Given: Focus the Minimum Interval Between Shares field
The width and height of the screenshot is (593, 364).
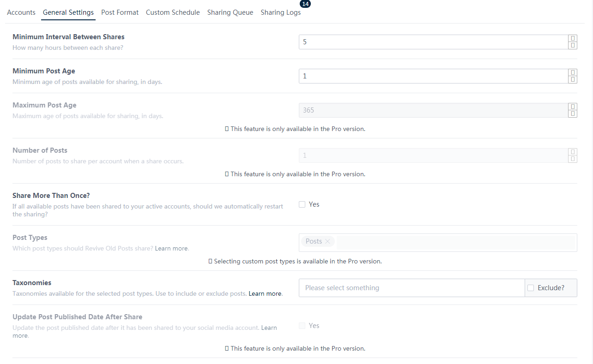Looking at the screenshot, I should (433, 42).
